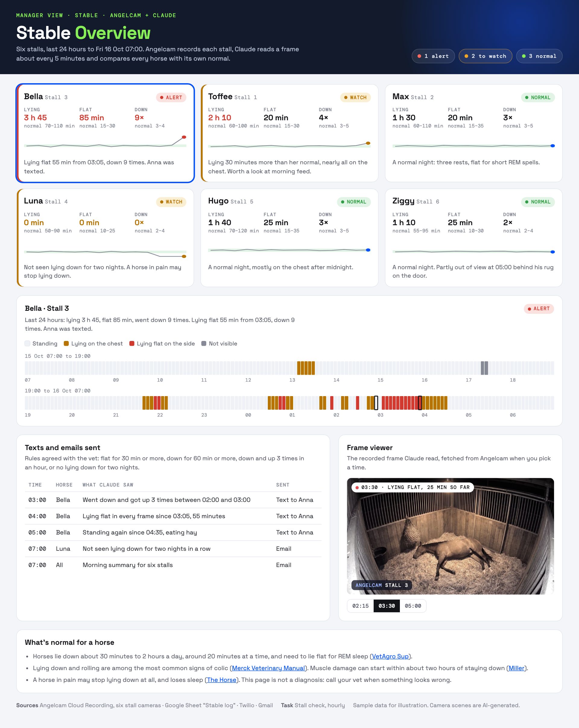Viewport: 579px width, 728px height.
Task: Click Luna's sparkline end point
Action: [x=184, y=256]
